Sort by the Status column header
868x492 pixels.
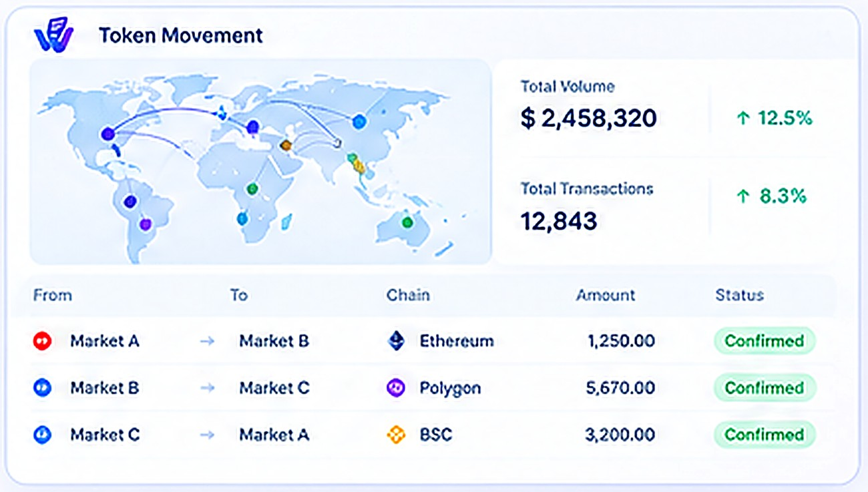pos(739,295)
